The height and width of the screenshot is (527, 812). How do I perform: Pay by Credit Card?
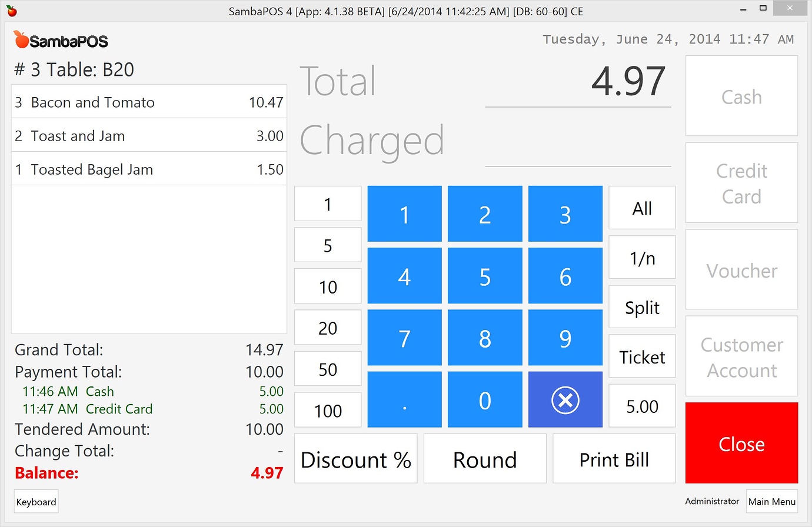pyautogui.click(x=741, y=182)
